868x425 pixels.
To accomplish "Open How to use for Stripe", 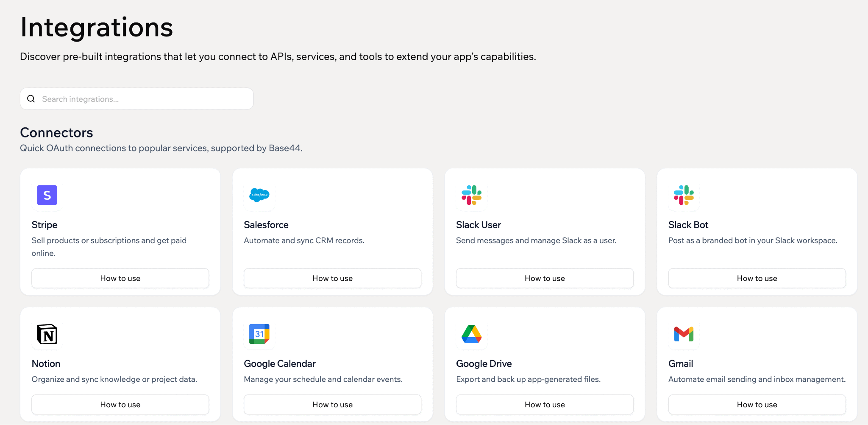I will tap(120, 278).
